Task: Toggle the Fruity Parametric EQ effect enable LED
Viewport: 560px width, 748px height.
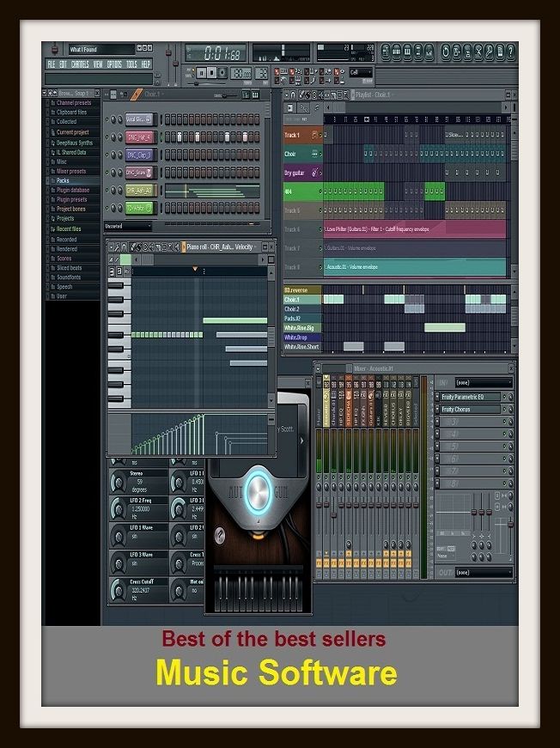Action: tap(504, 397)
